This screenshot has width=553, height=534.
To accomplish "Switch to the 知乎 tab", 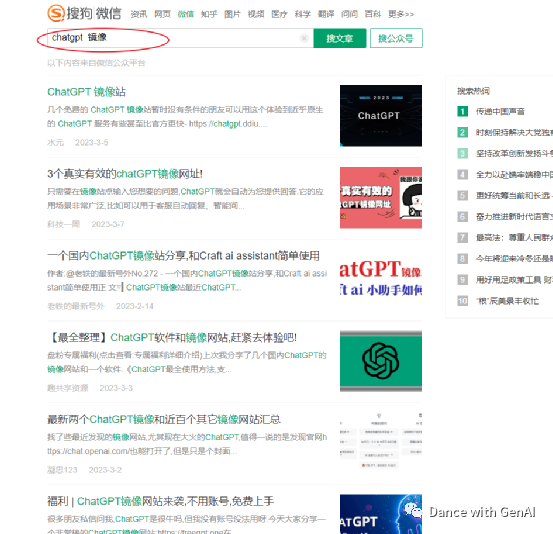I will pos(209,14).
